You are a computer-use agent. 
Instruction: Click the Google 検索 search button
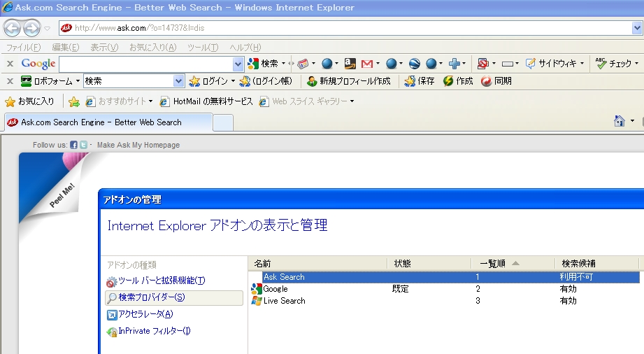(x=263, y=64)
